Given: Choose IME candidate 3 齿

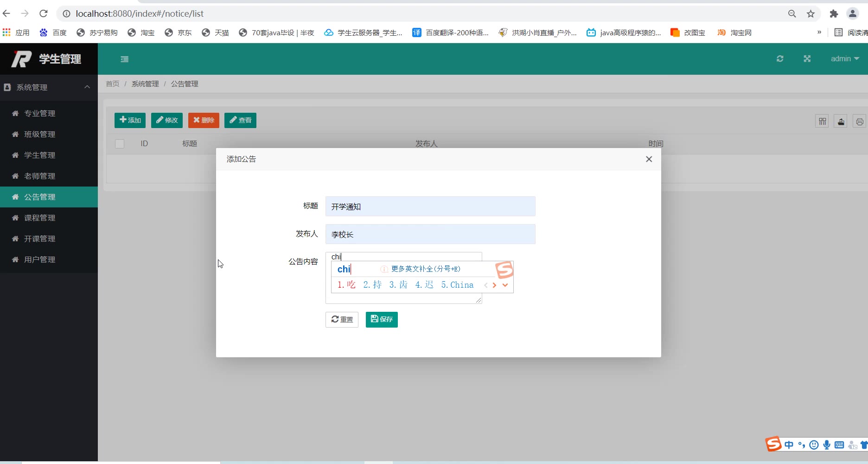Looking at the screenshot, I should point(398,285).
